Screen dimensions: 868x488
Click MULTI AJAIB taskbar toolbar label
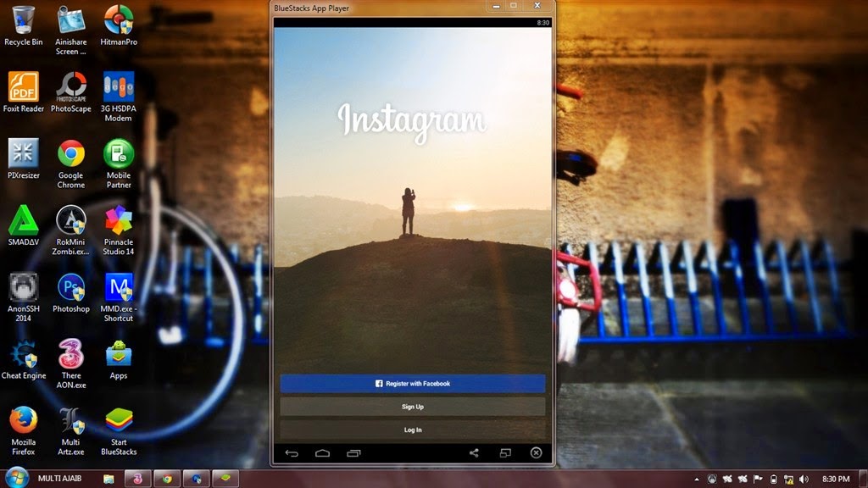tap(59, 479)
